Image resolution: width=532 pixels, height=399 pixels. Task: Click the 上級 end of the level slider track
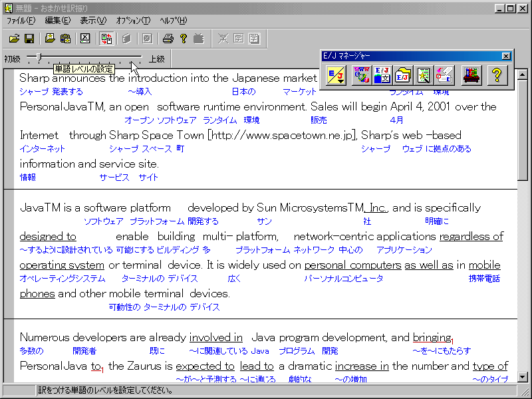coord(140,57)
